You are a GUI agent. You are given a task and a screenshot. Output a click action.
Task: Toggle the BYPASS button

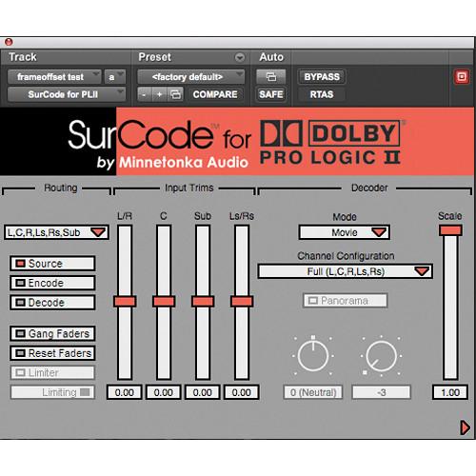322,77
